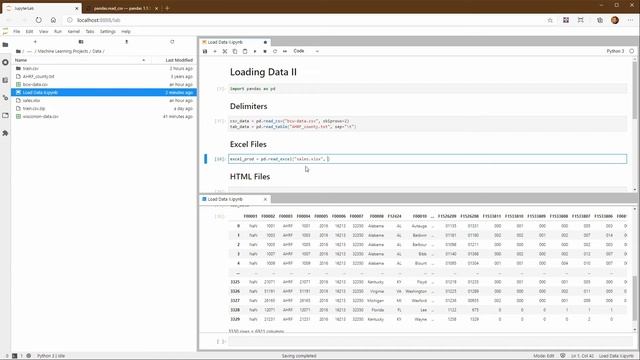The width and height of the screenshot is (640, 360).
Task: Insert a cell below using plus icon
Action: [215, 51]
